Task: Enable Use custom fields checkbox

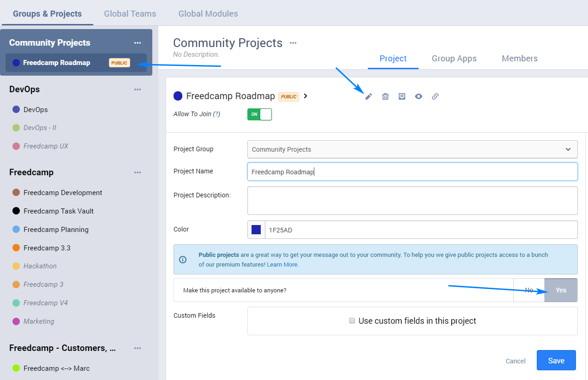Action: click(352, 321)
